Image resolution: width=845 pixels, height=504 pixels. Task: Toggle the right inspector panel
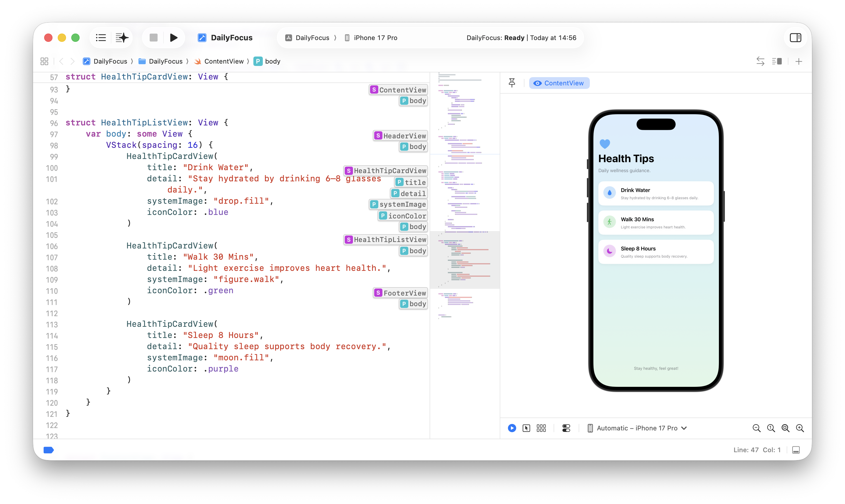[x=796, y=38]
